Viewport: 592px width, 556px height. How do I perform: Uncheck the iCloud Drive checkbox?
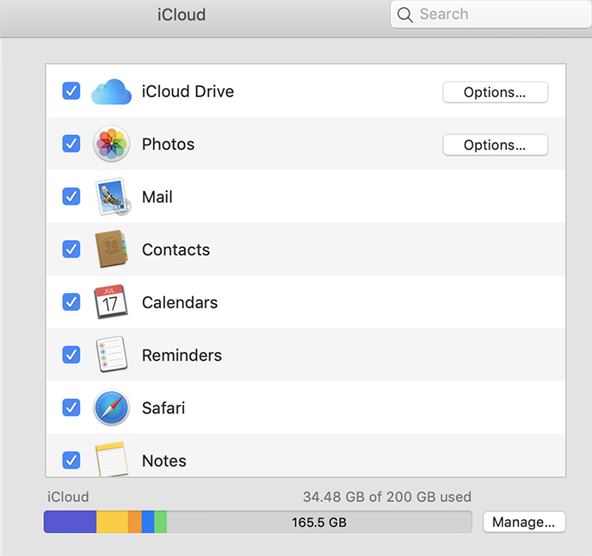pyautogui.click(x=71, y=91)
